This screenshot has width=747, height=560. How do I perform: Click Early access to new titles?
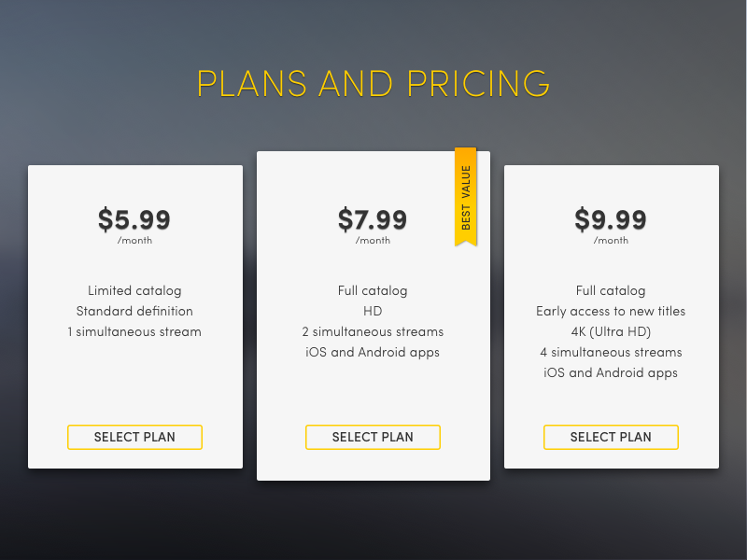tap(611, 312)
